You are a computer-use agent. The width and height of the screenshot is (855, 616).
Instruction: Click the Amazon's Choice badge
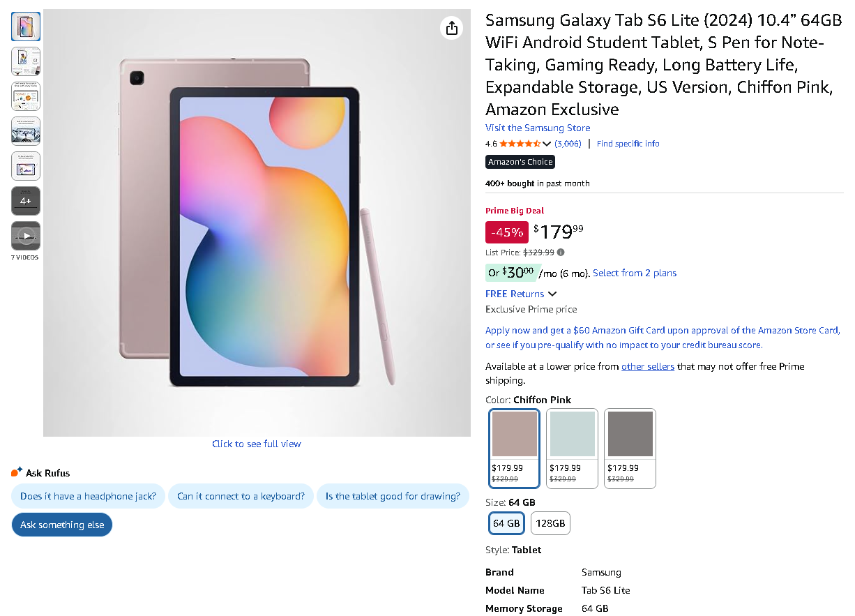[x=520, y=161]
